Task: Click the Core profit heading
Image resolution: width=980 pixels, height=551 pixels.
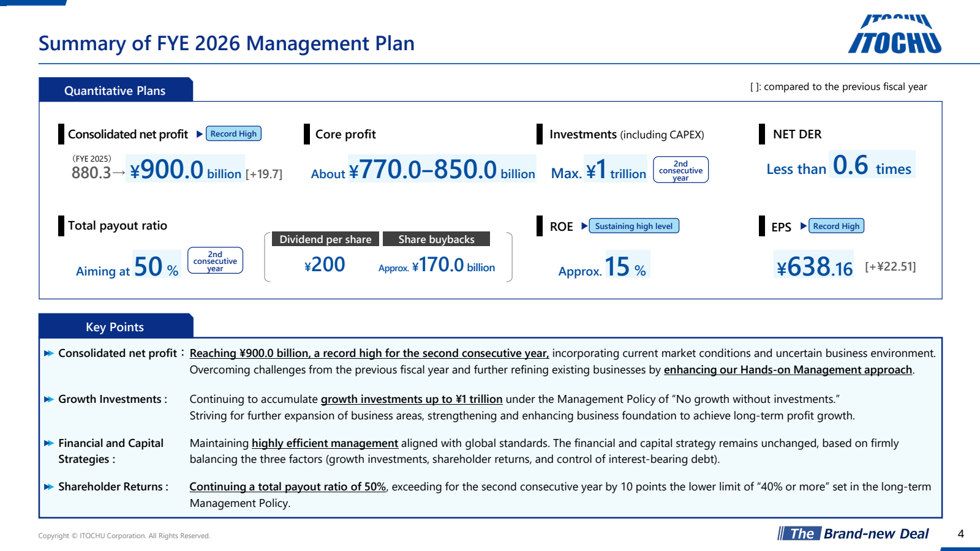Action: click(x=345, y=134)
